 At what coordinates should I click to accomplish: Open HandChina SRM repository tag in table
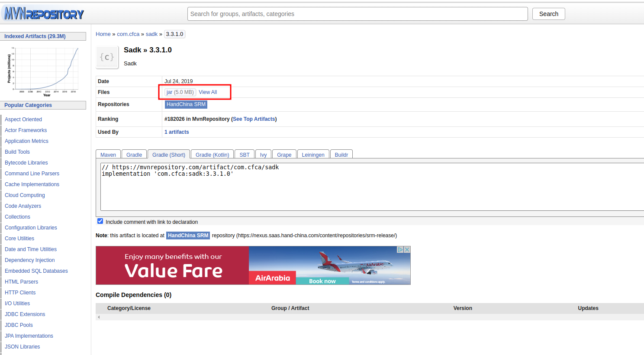[x=186, y=104]
